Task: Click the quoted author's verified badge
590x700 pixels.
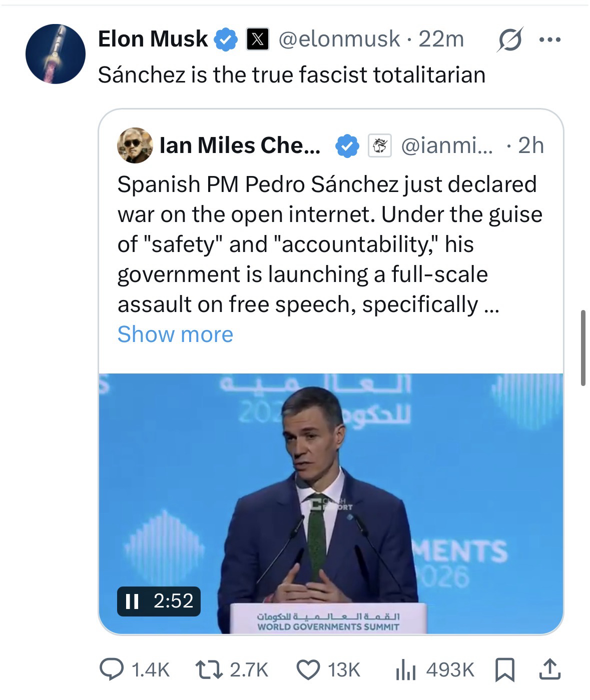Action: [x=347, y=146]
